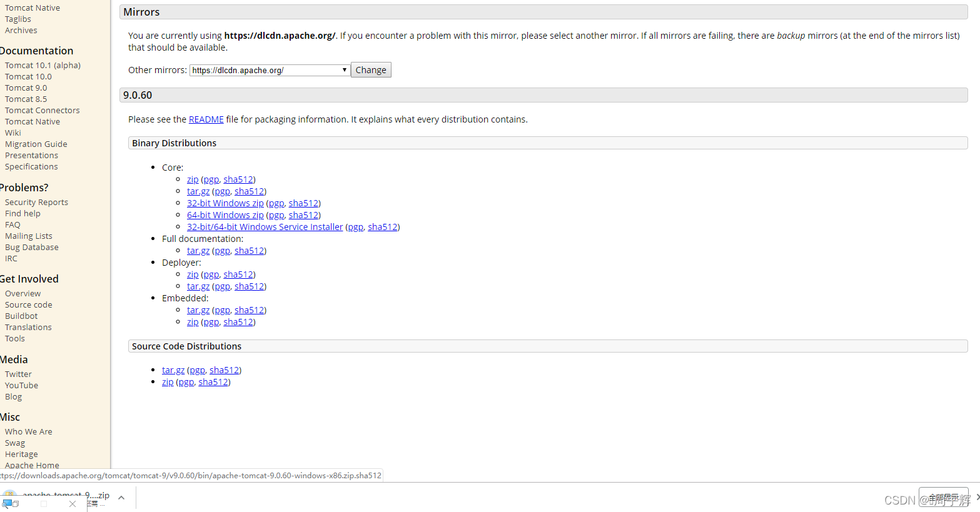This screenshot has width=980, height=512.
Task: Open the Specifications page
Action: [31, 167]
